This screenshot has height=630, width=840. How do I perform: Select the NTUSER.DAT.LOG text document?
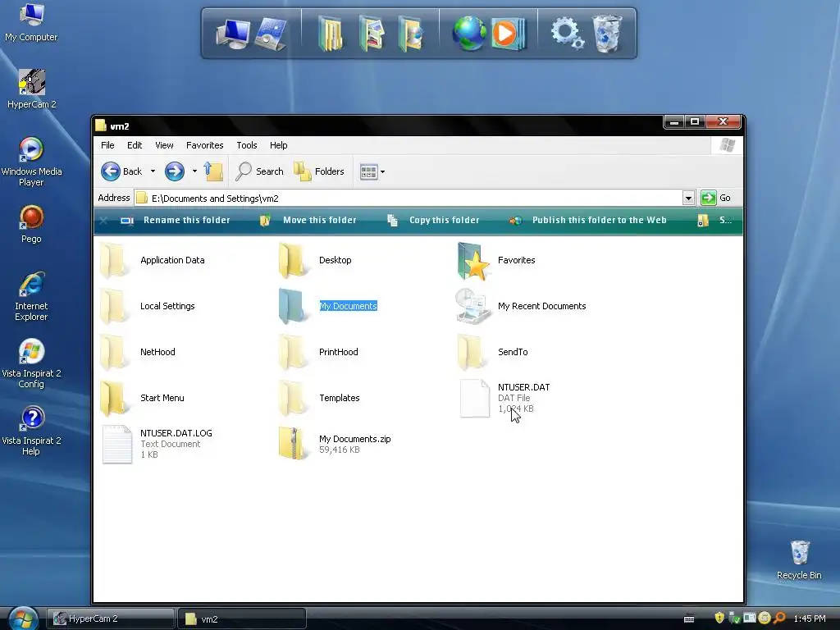[157, 444]
